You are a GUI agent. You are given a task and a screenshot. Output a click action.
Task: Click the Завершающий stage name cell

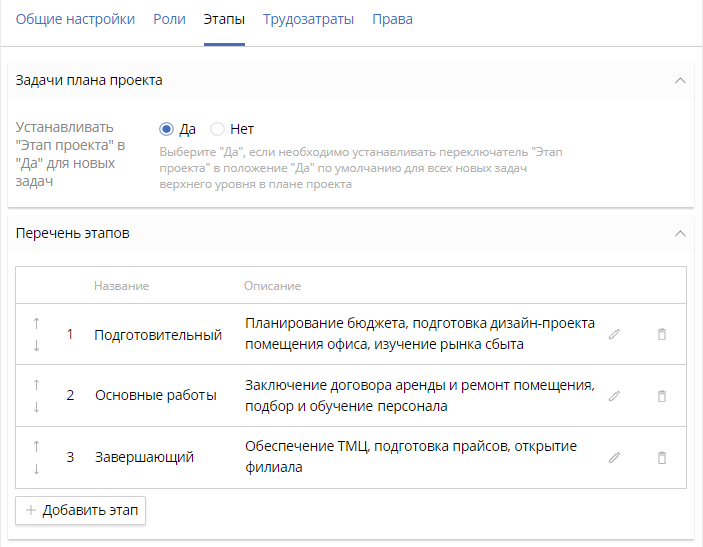(144, 457)
